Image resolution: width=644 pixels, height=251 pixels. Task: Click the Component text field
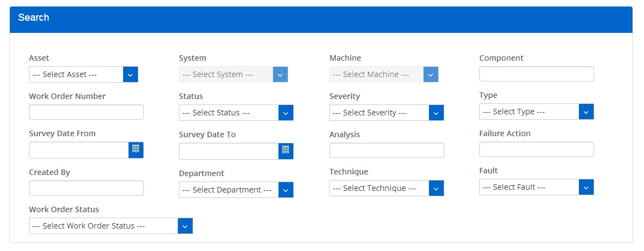click(536, 74)
